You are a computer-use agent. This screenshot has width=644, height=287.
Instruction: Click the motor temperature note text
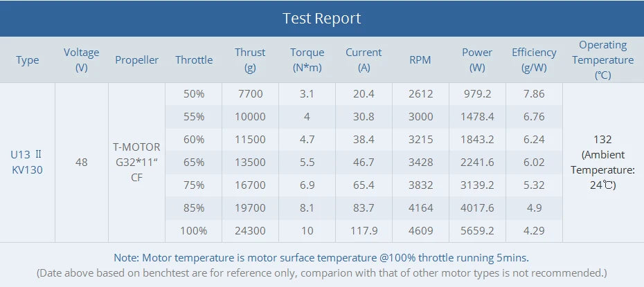point(321,257)
